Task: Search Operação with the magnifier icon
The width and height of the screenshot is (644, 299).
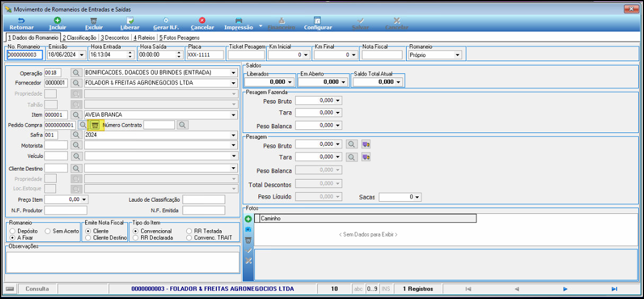Action: tap(76, 73)
